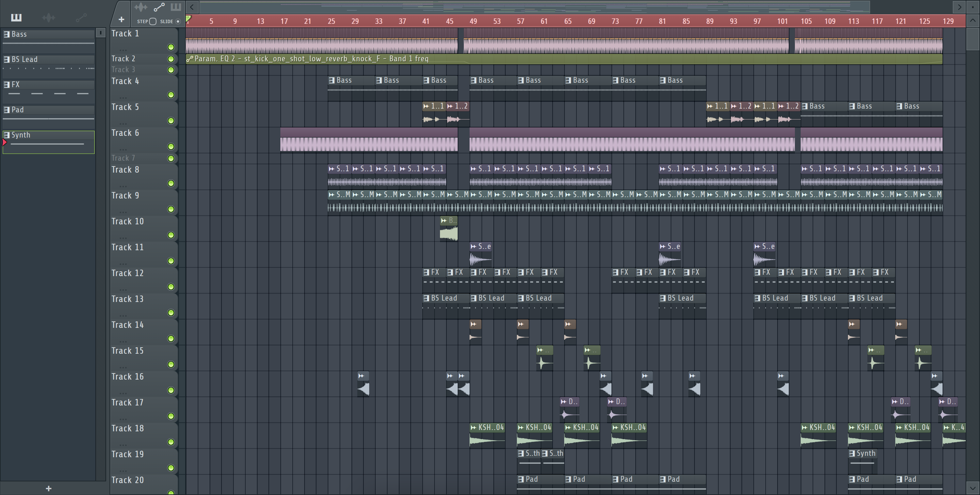Select the 1..1 audio clip on Track 5
980x495 pixels.
pos(434,114)
